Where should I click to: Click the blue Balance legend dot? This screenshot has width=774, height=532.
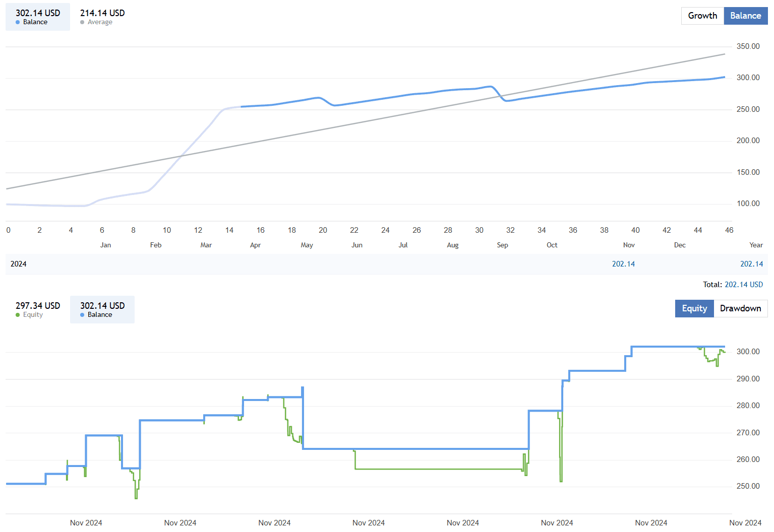click(17, 22)
